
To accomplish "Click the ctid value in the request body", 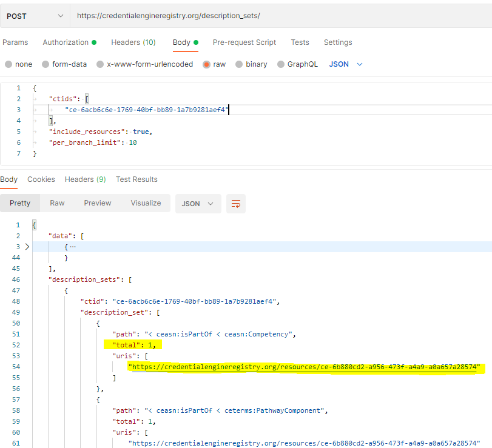I will coord(147,110).
